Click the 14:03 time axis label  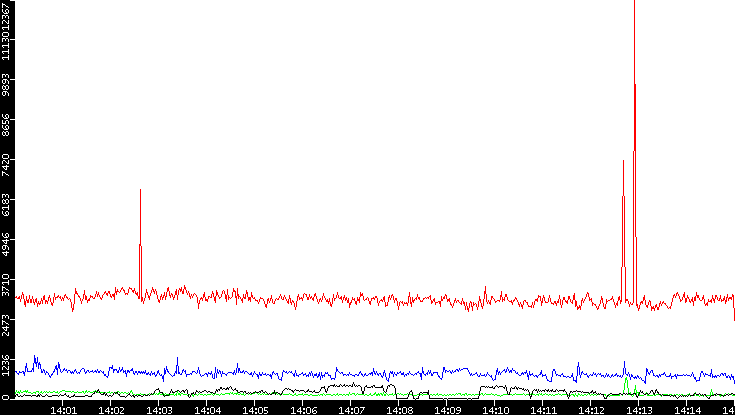158,410
